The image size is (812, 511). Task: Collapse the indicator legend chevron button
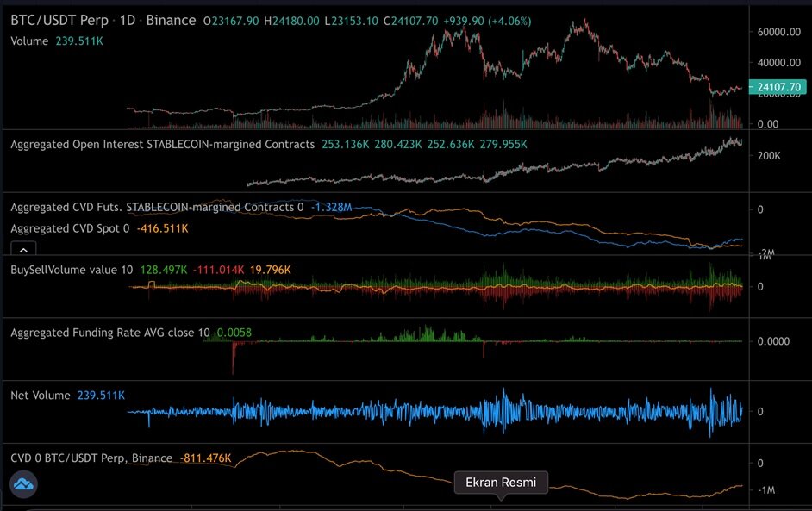click(23, 249)
